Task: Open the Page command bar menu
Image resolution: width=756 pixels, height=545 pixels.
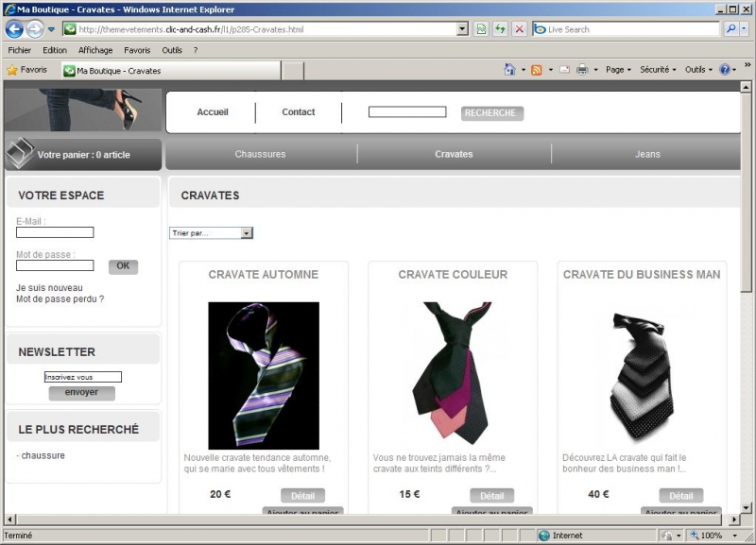Action: (x=618, y=70)
